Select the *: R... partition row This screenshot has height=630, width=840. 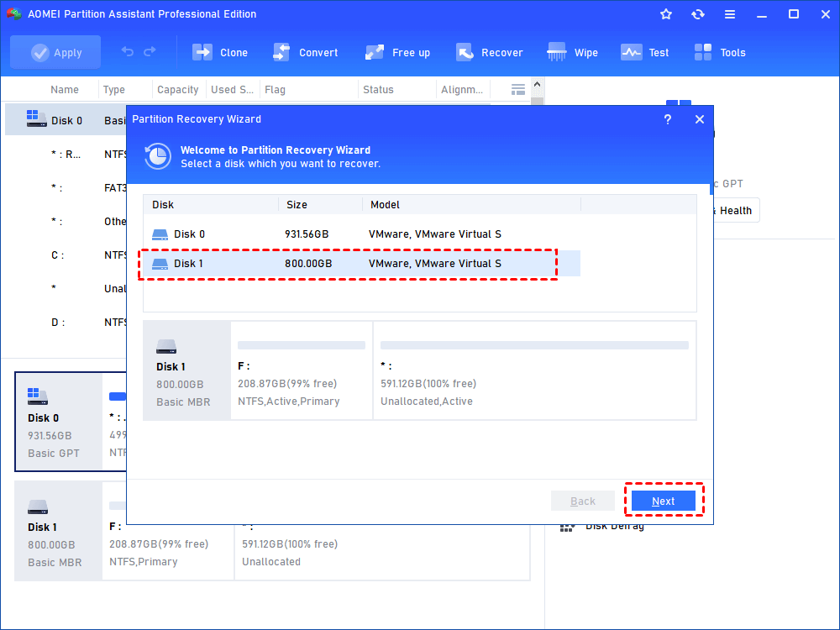66,155
